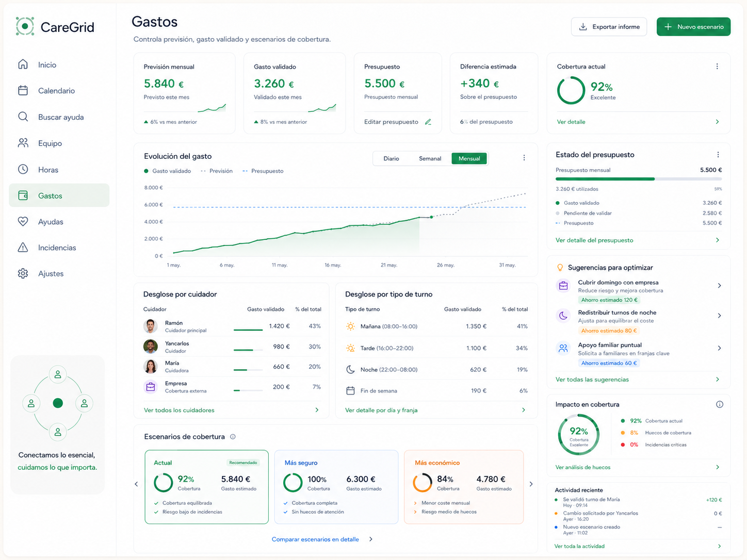This screenshot has width=747, height=560.
Task: Click the Ajustes gear icon
Action: pyautogui.click(x=23, y=273)
